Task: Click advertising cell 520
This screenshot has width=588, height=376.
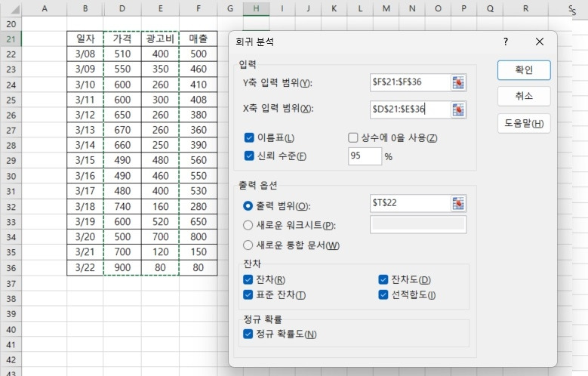Action: click(x=160, y=222)
